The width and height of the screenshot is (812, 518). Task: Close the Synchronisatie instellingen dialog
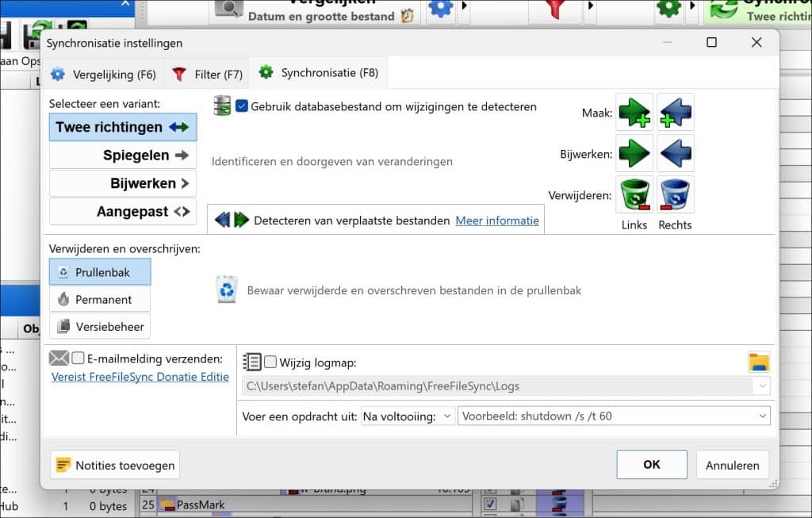coord(756,43)
